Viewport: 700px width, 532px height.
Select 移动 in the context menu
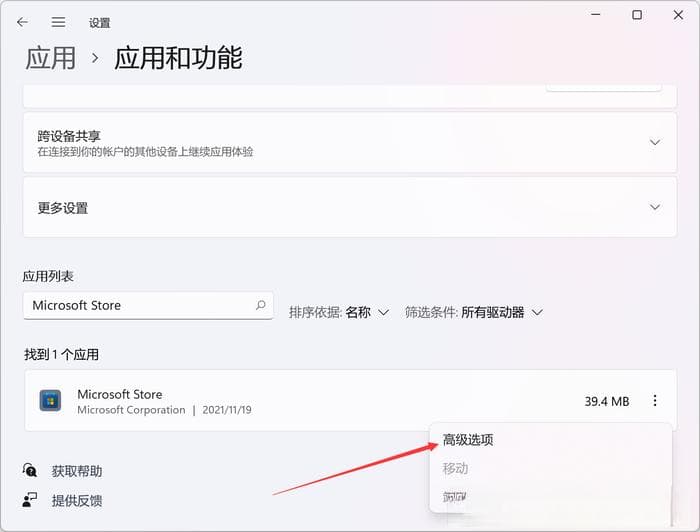[455, 469]
